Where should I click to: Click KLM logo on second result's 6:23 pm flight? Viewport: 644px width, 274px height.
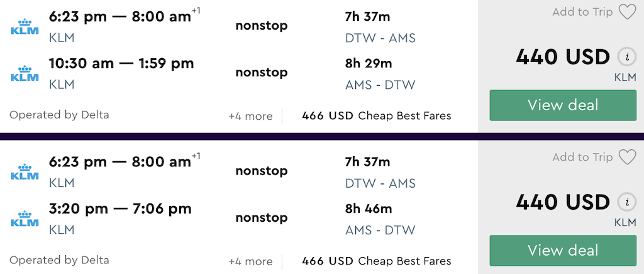point(25,172)
